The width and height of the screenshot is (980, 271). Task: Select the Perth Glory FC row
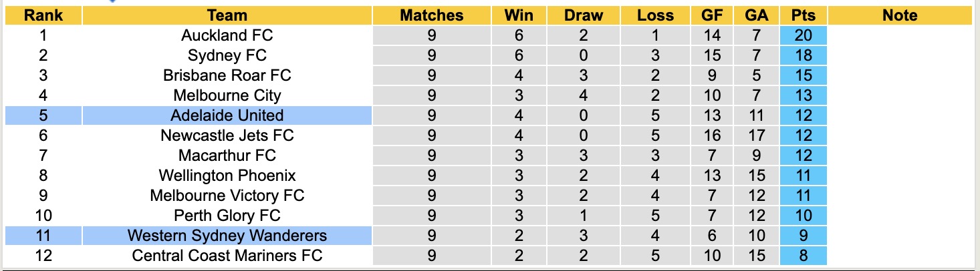[227, 216]
